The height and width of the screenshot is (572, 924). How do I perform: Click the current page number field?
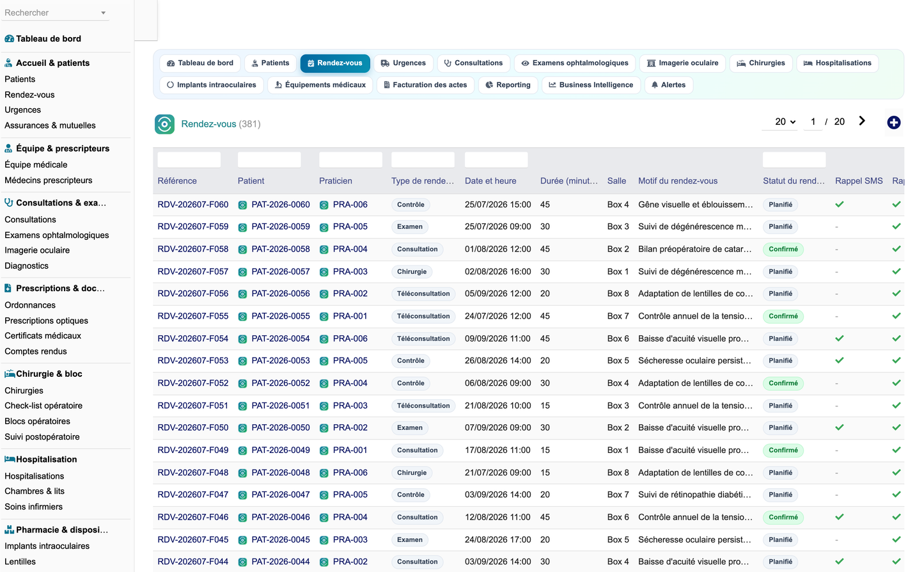click(813, 122)
